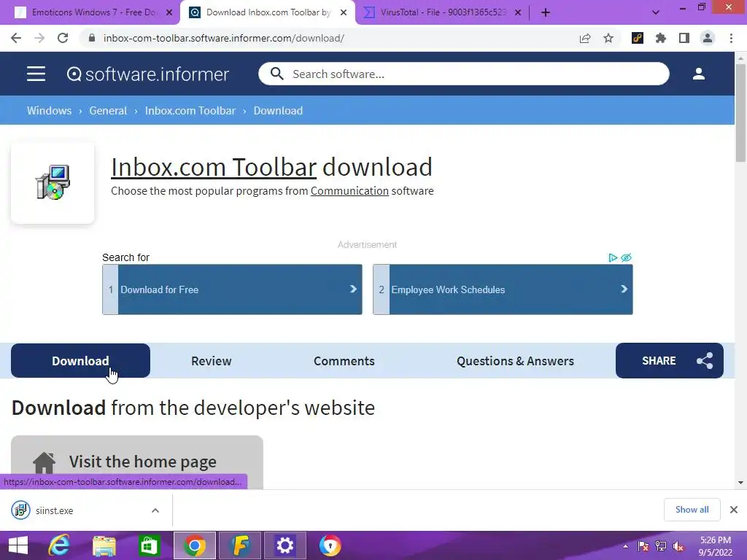Click the muted volume tray icon
This screenshot has width=747, height=560.
click(678, 546)
